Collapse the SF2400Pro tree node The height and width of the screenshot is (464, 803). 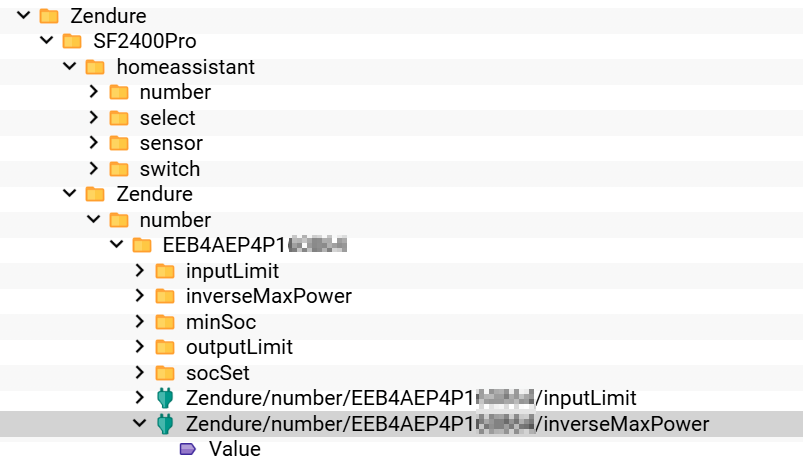[47, 40]
